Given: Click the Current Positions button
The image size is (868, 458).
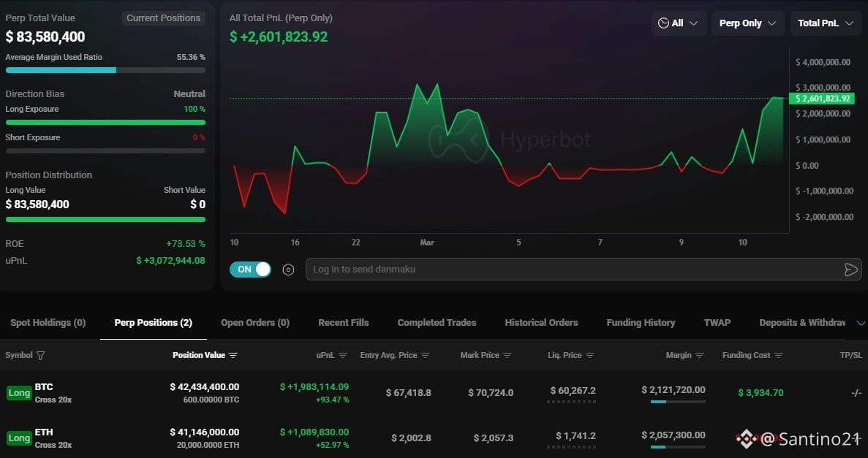Looking at the screenshot, I should point(163,18).
